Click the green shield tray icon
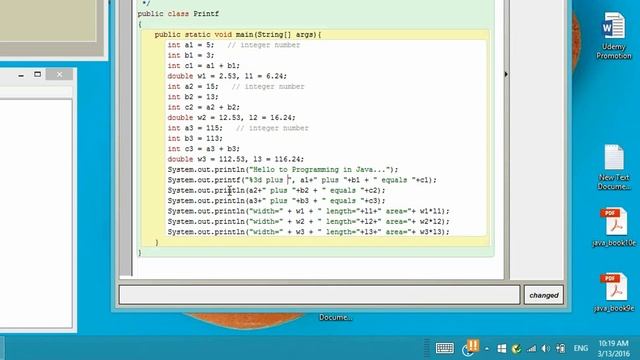This screenshot has width=640, height=360. coord(516,348)
